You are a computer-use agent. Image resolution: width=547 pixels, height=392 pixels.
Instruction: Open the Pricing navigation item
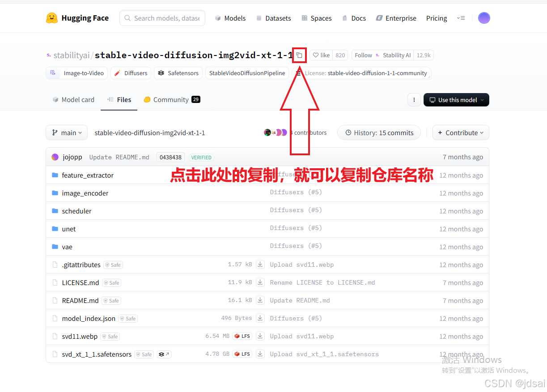pos(437,18)
